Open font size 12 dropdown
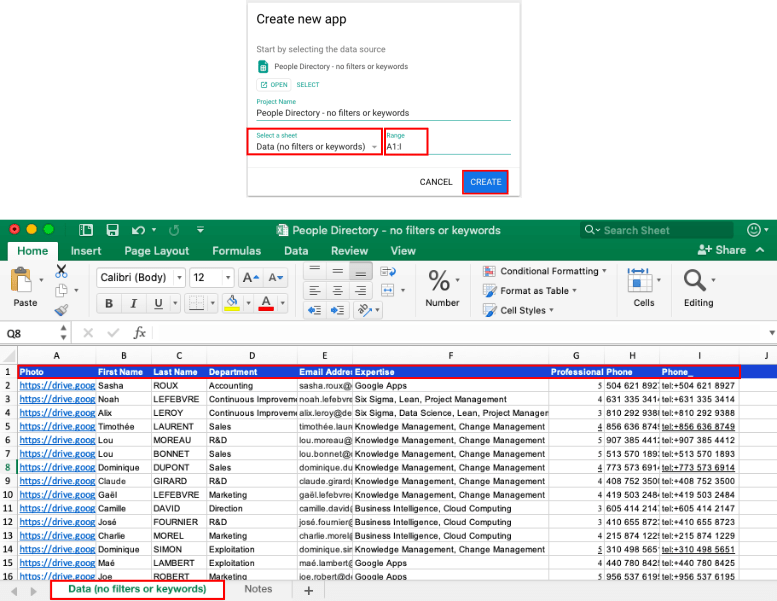 point(228,277)
